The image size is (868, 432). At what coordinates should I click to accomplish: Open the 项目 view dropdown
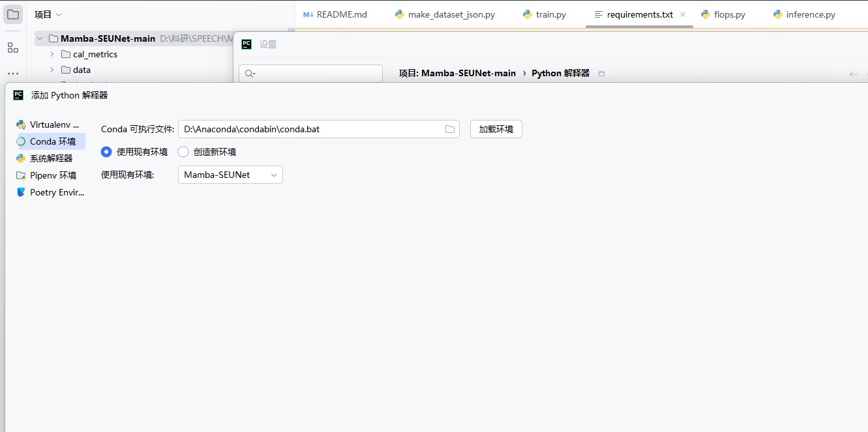tap(48, 14)
